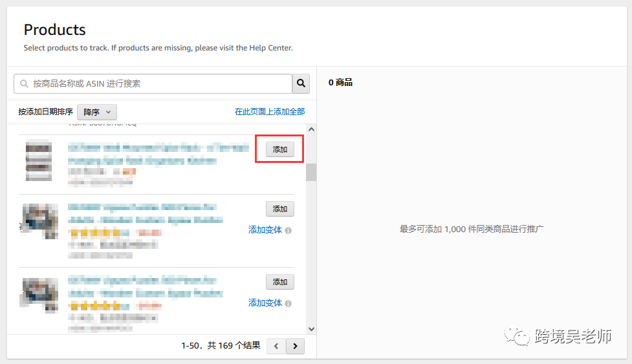Add the bottom listed product with 添加

pos(280,282)
